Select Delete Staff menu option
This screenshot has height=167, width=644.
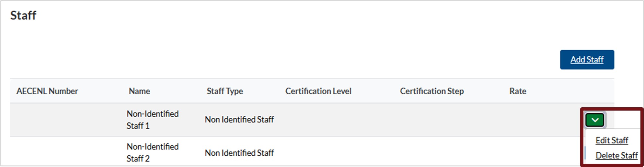(616, 156)
